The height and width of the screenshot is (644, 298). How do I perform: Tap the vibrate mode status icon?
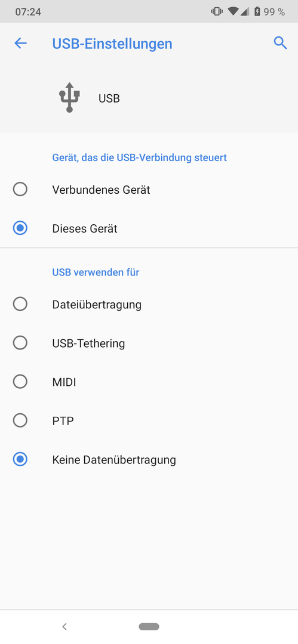click(x=217, y=11)
